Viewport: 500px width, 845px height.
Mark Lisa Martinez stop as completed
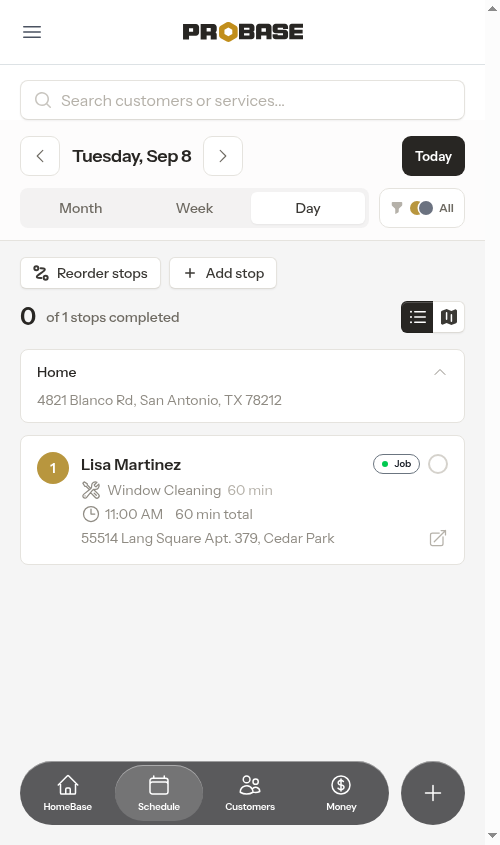tap(438, 464)
